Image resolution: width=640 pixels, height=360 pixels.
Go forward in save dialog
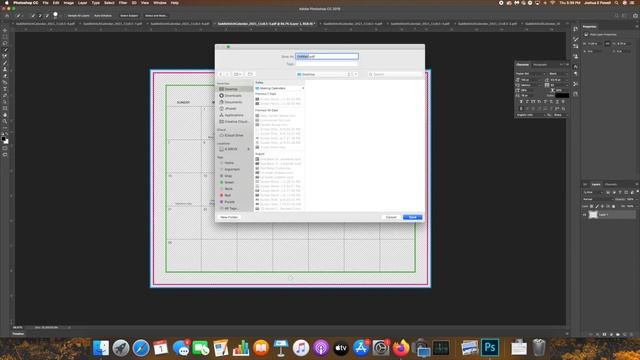227,74
